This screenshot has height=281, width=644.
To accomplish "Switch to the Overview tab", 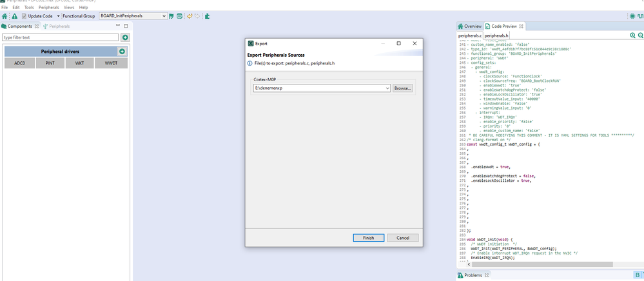I will point(469,26).
